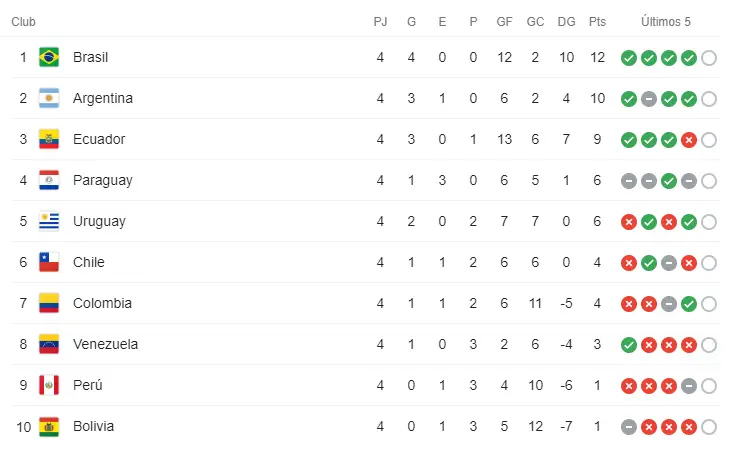Viewport: 745px width, 459px height.
Task: Open the Venezuela team link
Action: pos(105,344)
